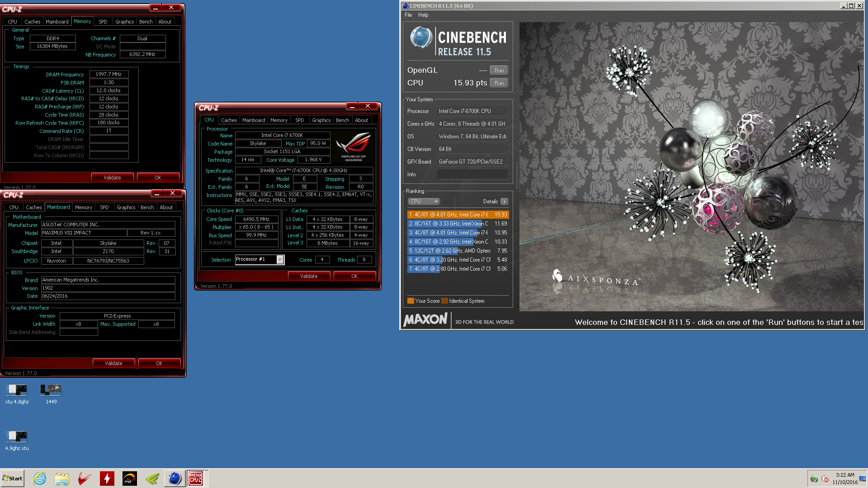The width and height of the screenshot is (868, 488).
Task: Click the brown Identical System legend swatch
Action: (x=444, y=301)
